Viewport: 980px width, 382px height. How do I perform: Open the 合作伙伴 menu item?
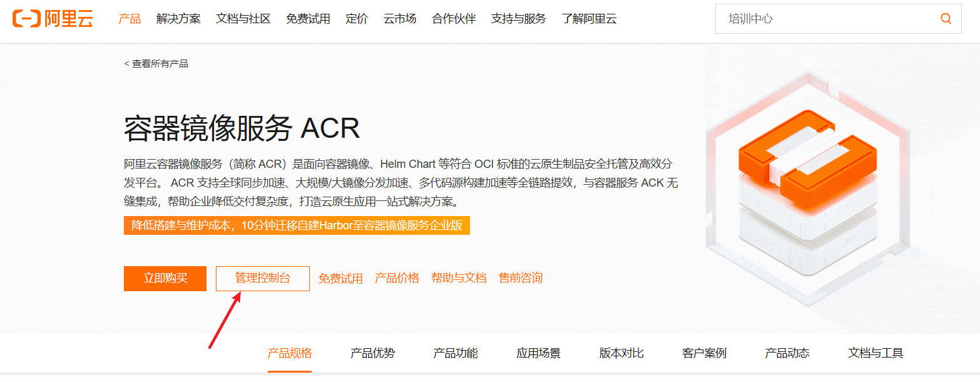pyautogui.click(x=454, y=19)
